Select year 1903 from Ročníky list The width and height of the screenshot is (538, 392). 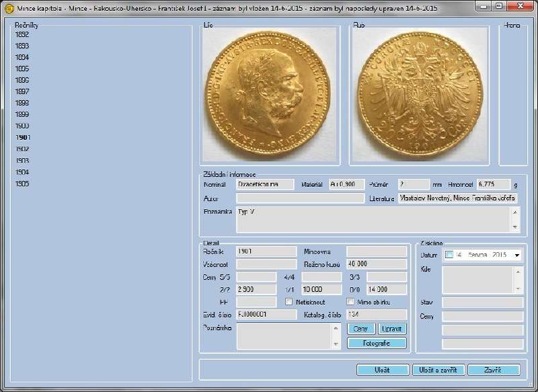(22, 161)
